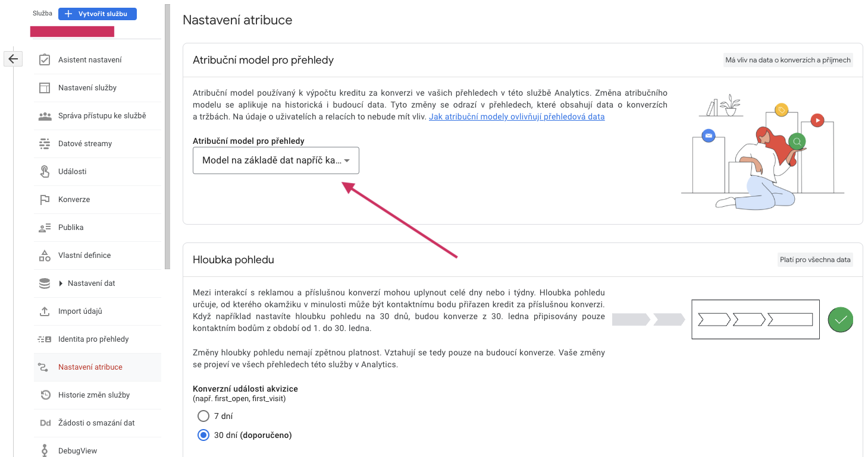Select the 7 dní radio button
This screenshot has width=868, height=457.
coord(203,416)
